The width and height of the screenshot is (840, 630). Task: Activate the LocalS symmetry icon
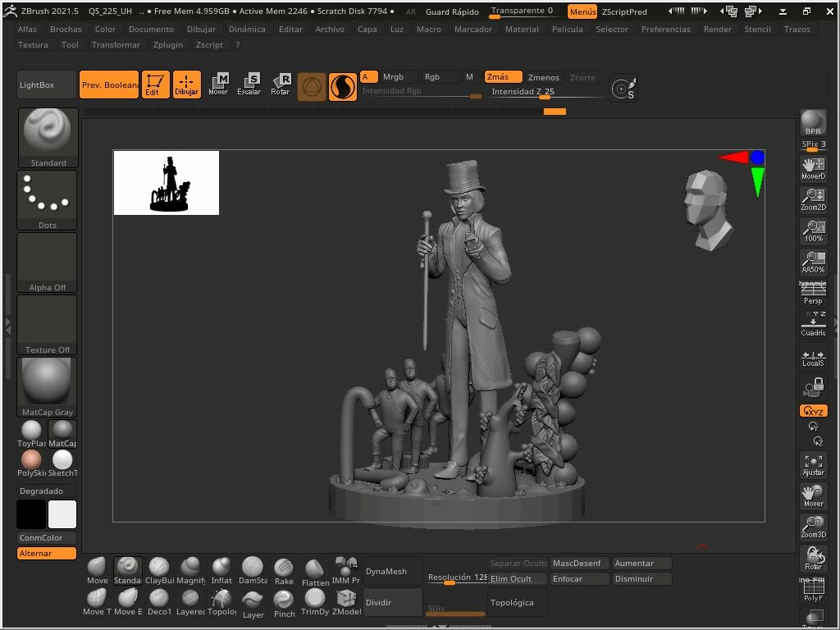point(813,356)
